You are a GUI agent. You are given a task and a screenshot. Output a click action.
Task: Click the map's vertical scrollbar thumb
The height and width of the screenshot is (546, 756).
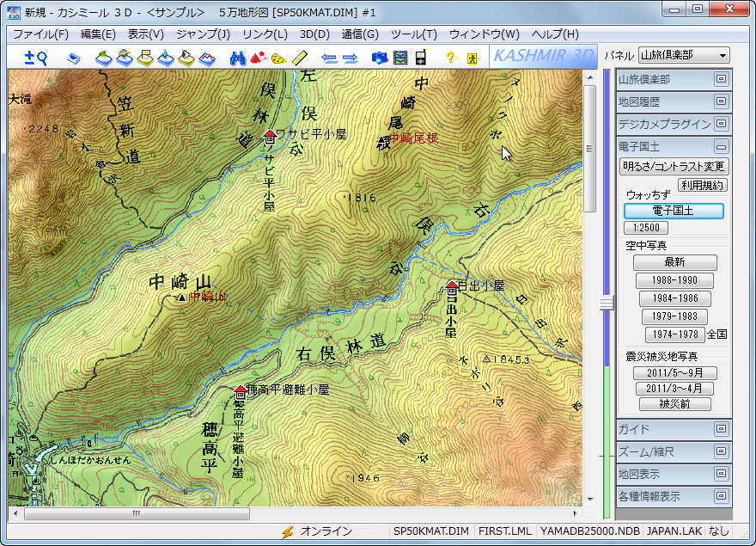click(x=589, y=148)
